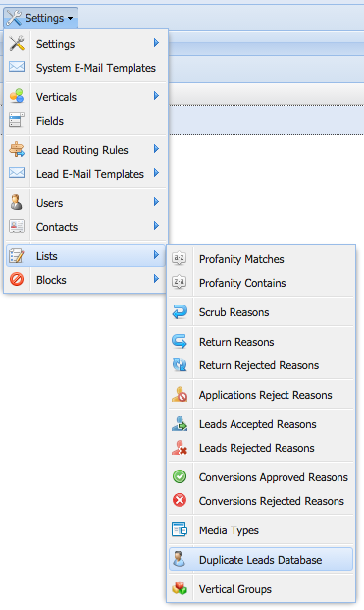This screenshot has width=364, height=610.
Task: Select Return Rejected Reasons entry
Action: click(261, 365)
